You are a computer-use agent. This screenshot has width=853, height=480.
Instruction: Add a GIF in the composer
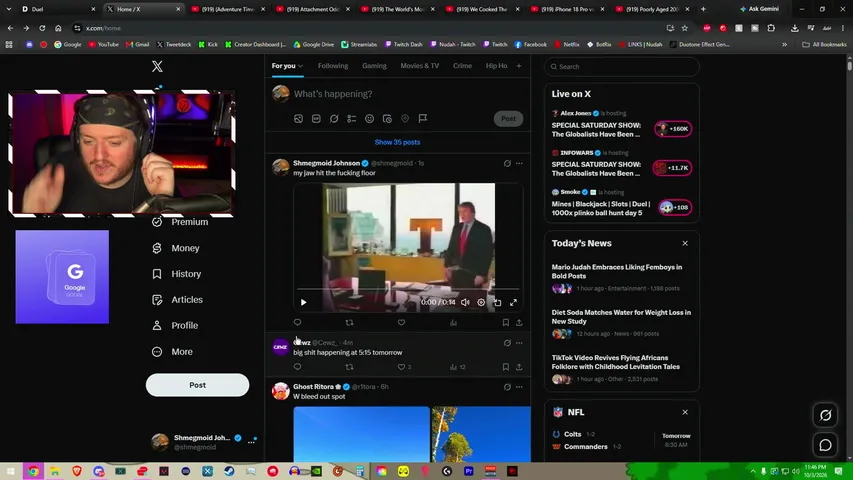point(316,119)
